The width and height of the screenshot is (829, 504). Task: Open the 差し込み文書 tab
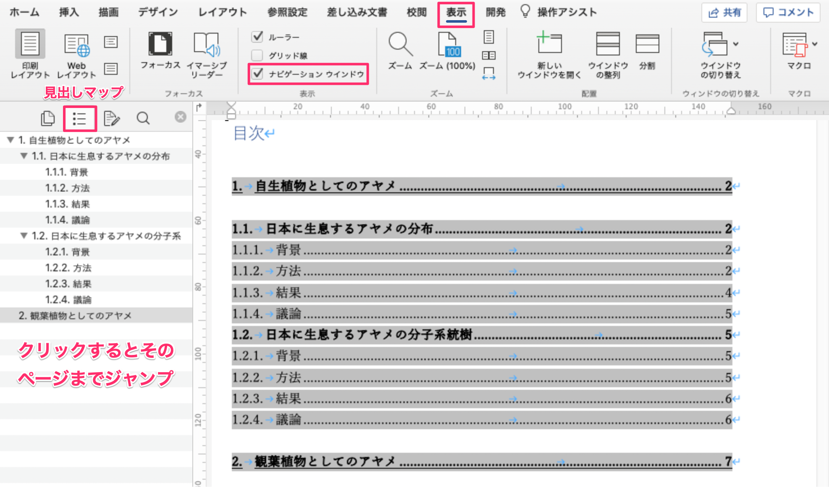click(356, 12)
